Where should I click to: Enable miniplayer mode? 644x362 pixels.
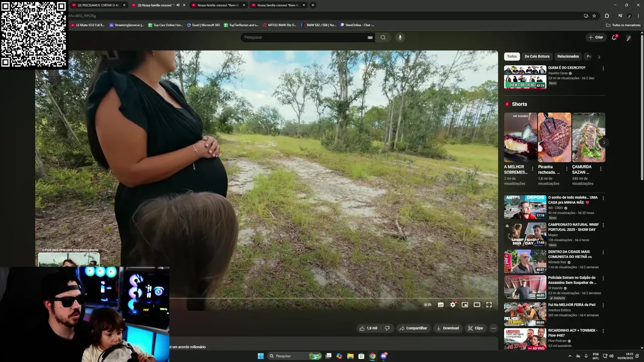pos(465,305)
